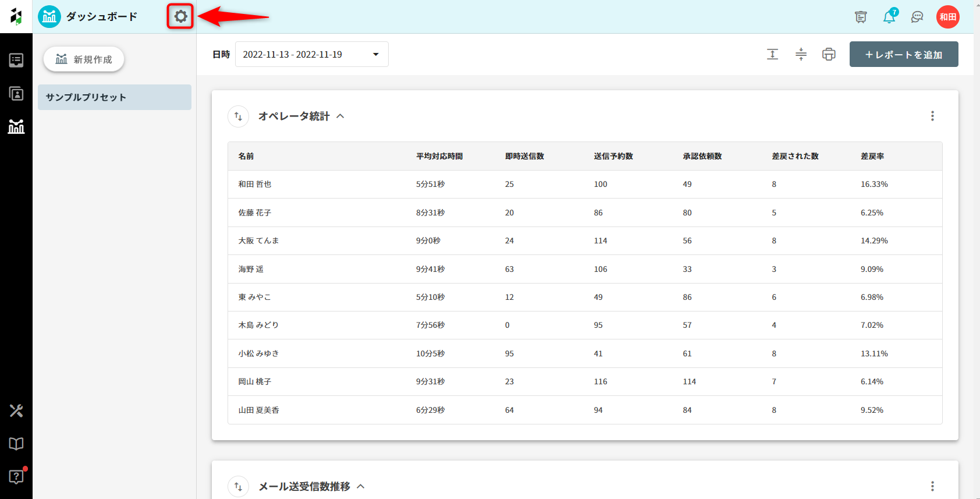Open オペレータ統計 three-dot options menu
The width and height of the screenshot is (980, 499).
pos(932,116)
